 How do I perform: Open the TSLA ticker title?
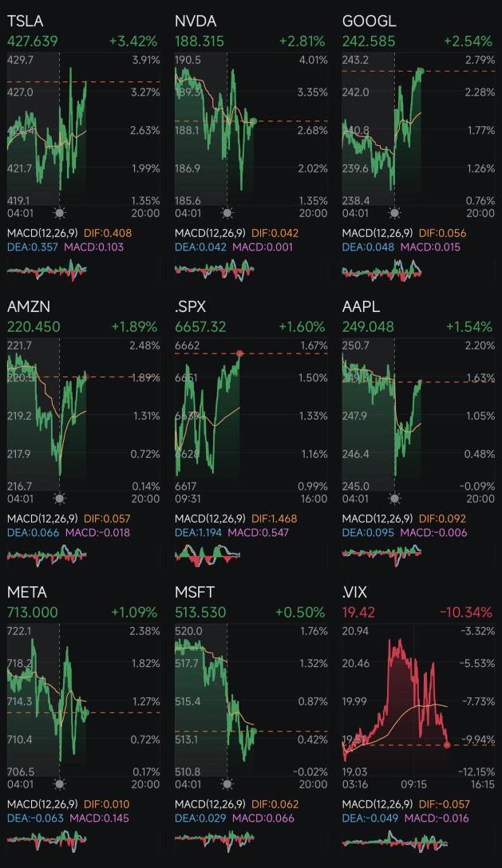[x=25, y=22]
